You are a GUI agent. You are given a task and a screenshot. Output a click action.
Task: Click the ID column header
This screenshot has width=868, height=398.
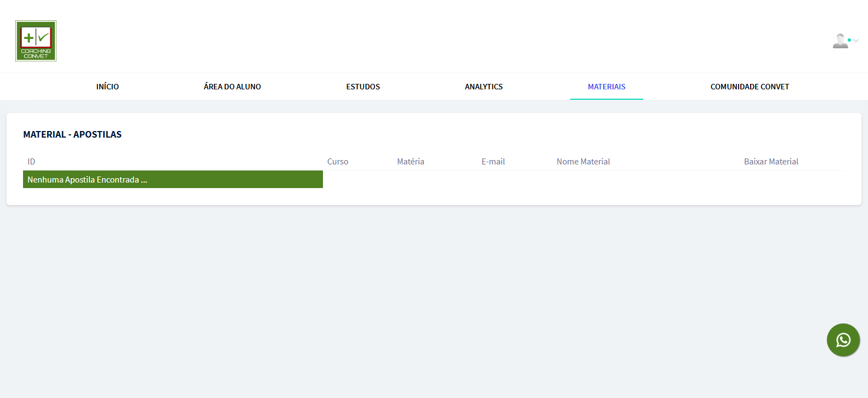[31, 162]
